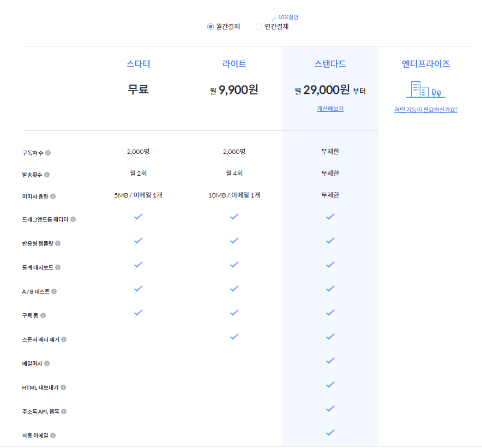The width and height of the screenshot is (482, 448).
Task: Select the 연간결제 radio button
Action: tap(259, 27)
